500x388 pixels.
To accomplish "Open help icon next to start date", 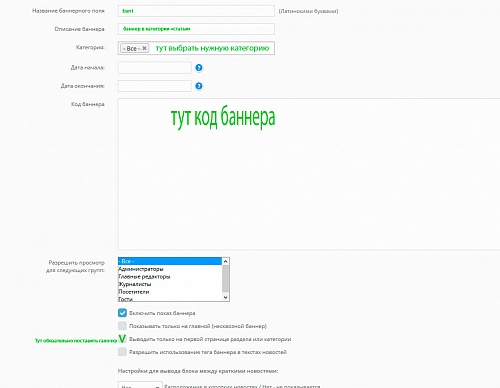I will tap(199, 68).
